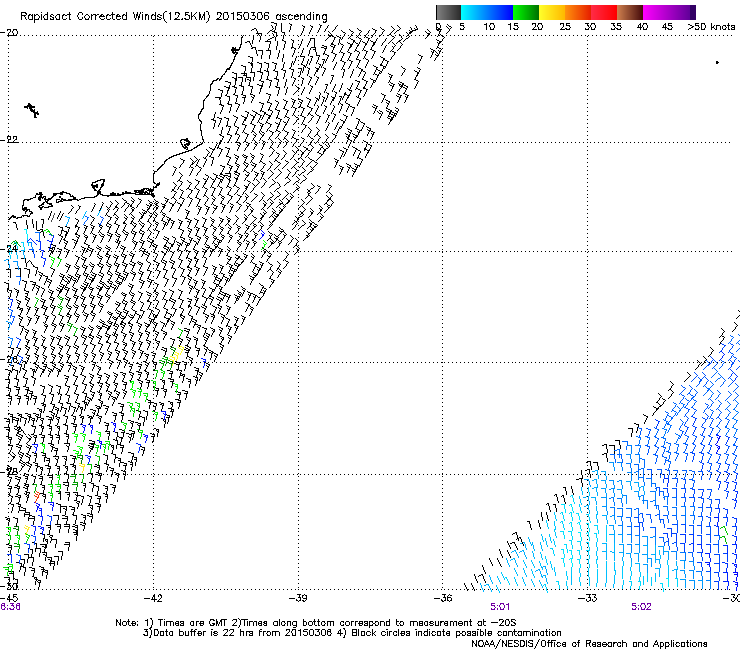Select the orange 25-30 knots legend segment

(x=578, y=12)
